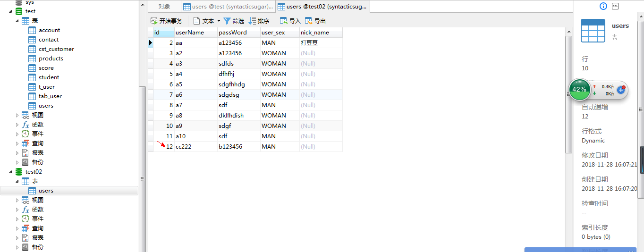Click the 导出 export button
The height and width of the screenshot is (252, 644).
pos(315,21)
